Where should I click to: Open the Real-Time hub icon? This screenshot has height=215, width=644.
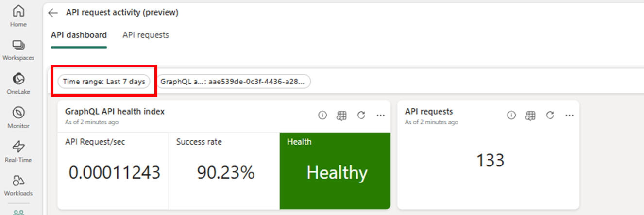pos(18,151)
